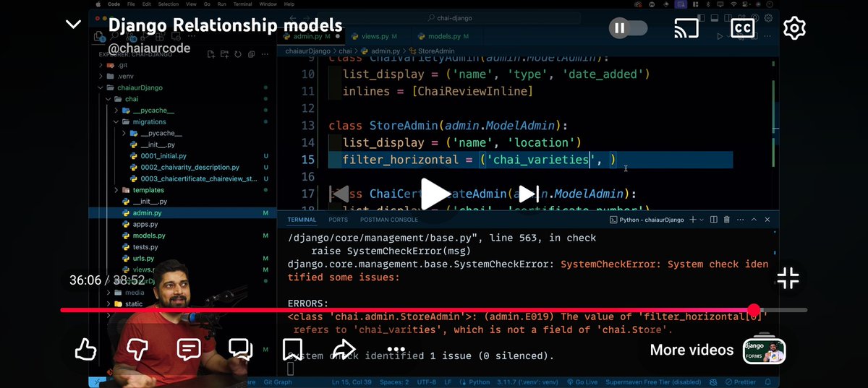Open the player settings gear

tap(794, 28)
